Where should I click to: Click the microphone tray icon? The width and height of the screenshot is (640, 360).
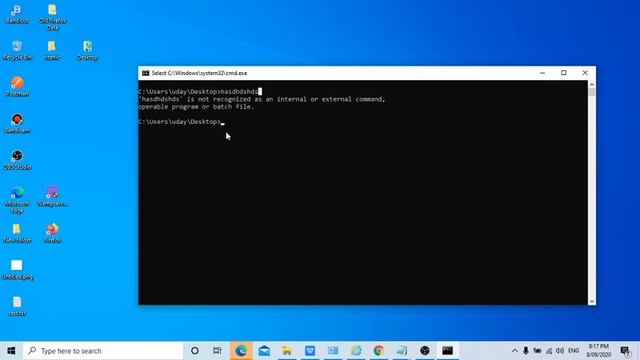[x=526, y=351]
